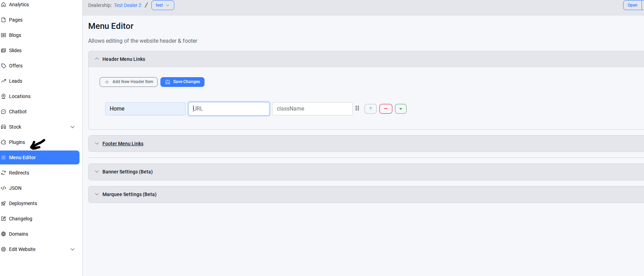Click the Deployments rocket icon
This screenshot has width=644, height=276.
tap(3, 203)
